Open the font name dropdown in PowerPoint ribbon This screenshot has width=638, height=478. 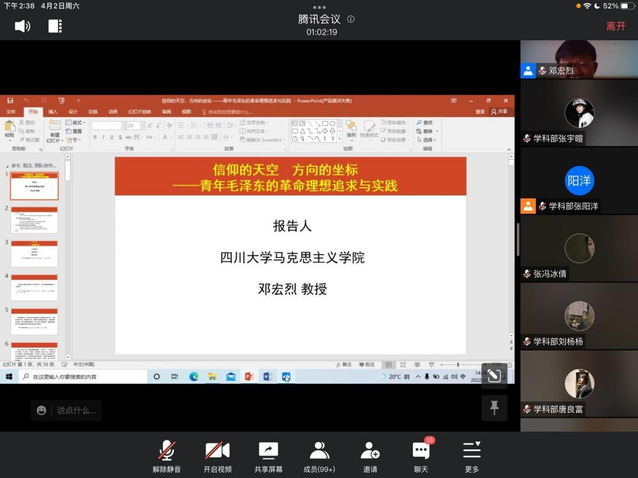click(x=108, y=125)
